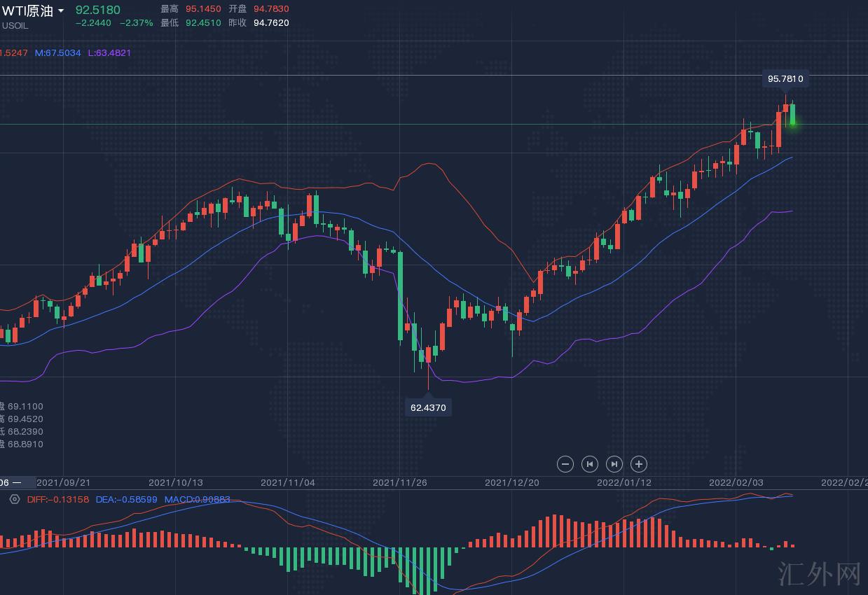868x595 pixels.
Task: Click the 汇外网 watermark logo
Action: click(819, 573)
